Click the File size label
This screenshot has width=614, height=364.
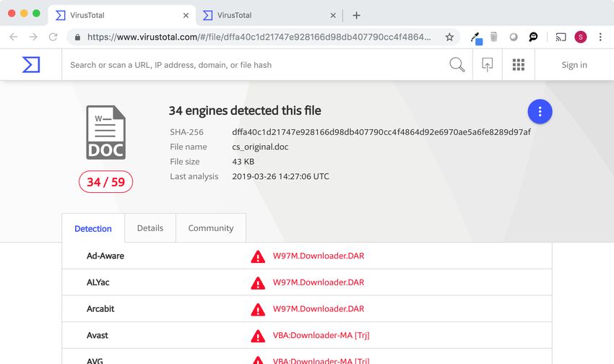point(185,162)
